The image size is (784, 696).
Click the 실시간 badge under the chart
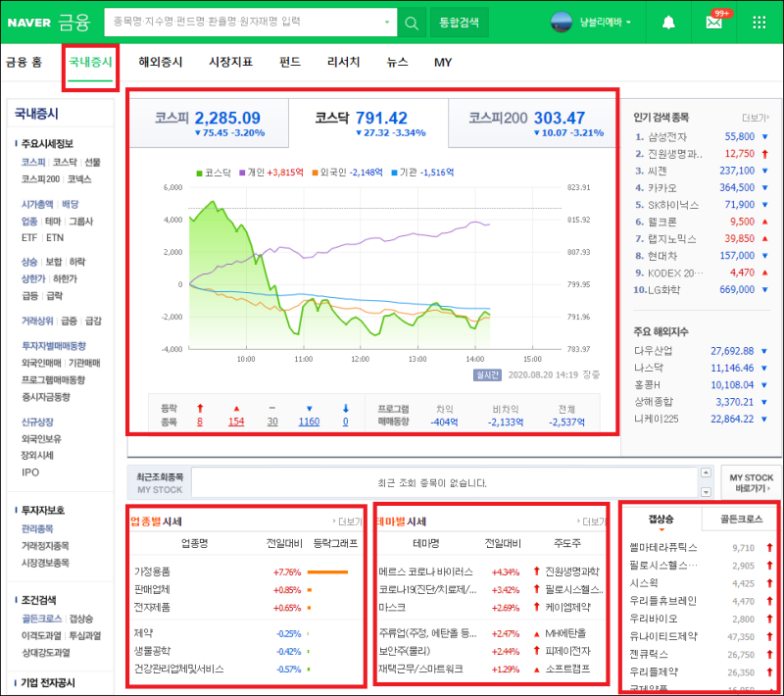[487, 375]
